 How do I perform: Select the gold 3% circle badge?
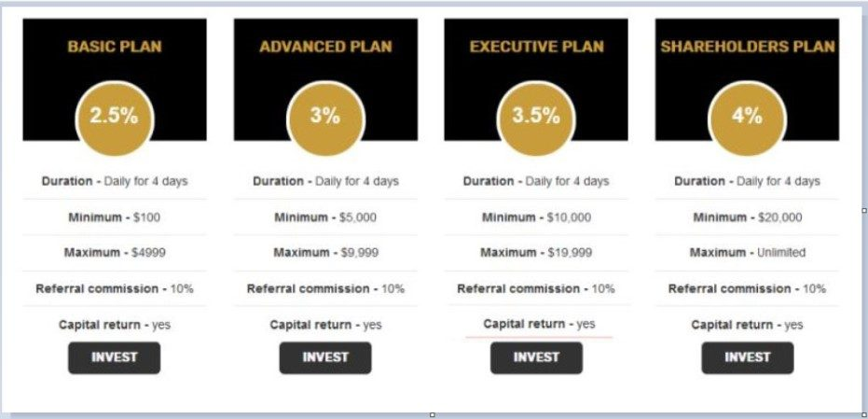325,117
